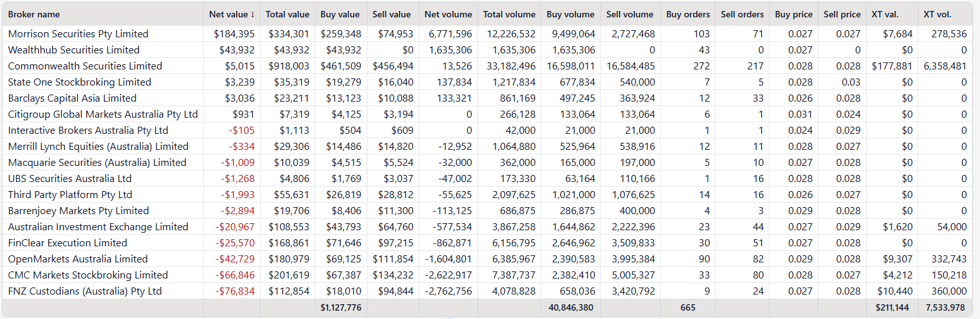Sort by Total value column header
The image size is (980, 319).
(288, 14)
